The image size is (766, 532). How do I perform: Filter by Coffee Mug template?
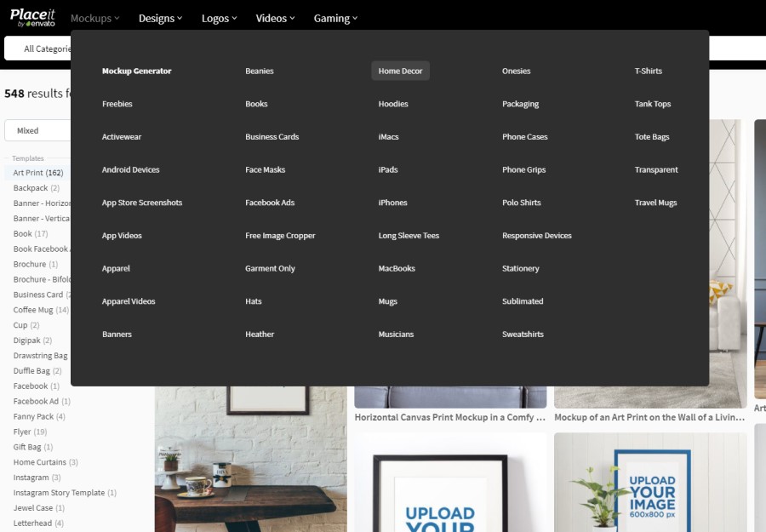pos(41,310)
